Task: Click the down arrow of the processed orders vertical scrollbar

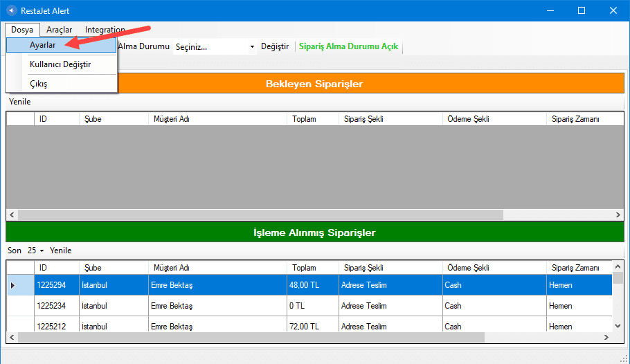Action: pyautogui.click(x=618, y=325)
